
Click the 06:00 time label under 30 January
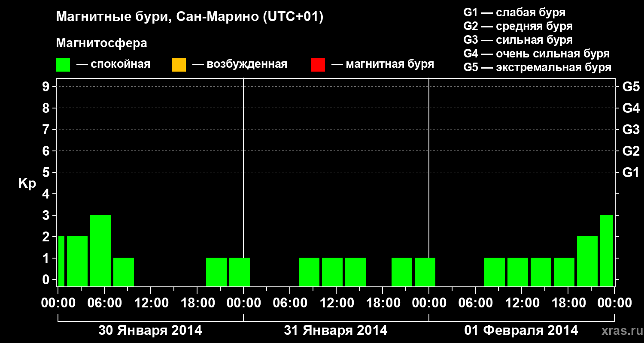pyautogui.click(x=104, y=303)
